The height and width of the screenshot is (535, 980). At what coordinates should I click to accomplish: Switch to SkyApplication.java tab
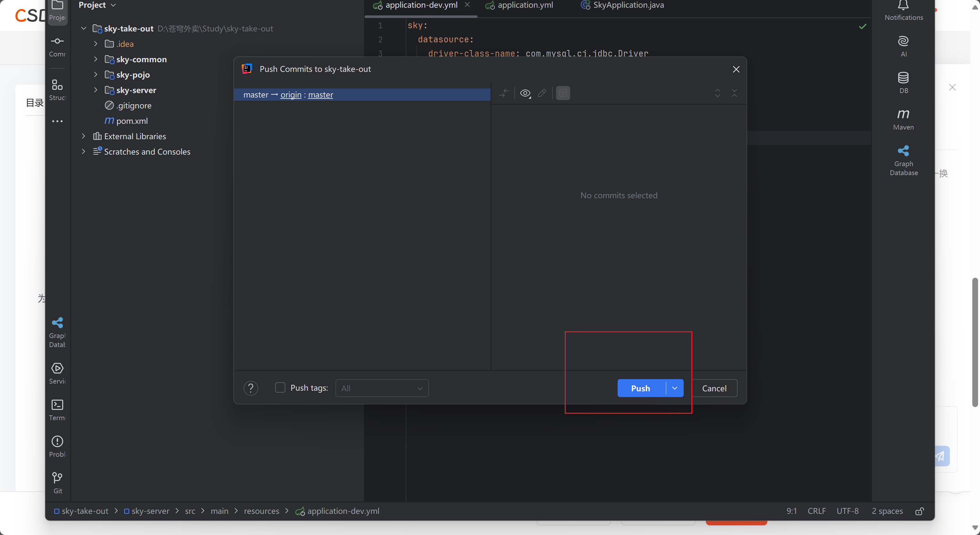tap(628, 5)
